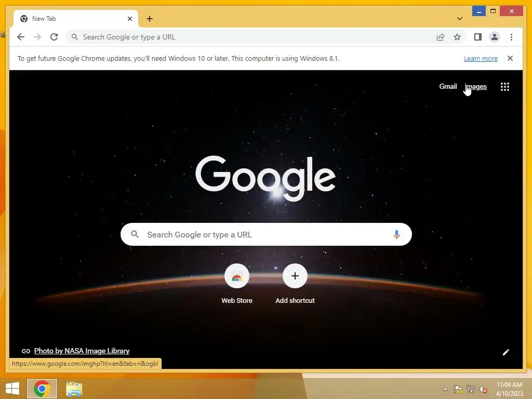Customize this page with pencil icon
This screenshot has width=532, height=399.
(506, 352)
